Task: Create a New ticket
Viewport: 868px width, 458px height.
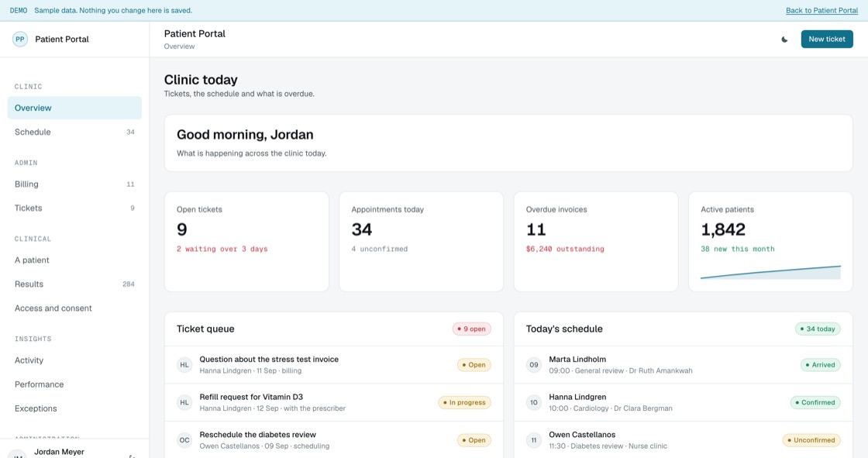Action: point(826,40)
